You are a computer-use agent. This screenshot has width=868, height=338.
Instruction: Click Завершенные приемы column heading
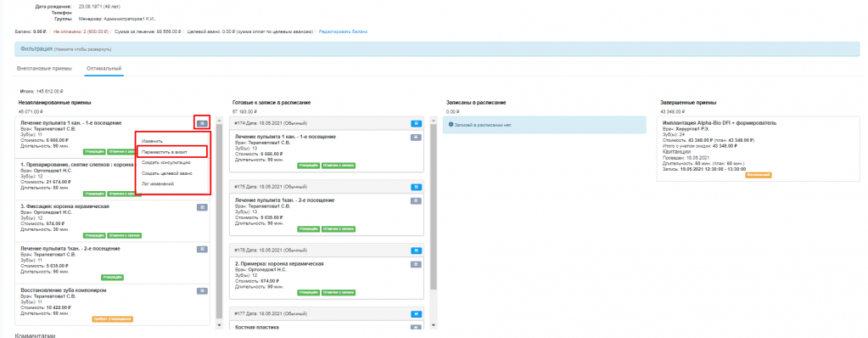(689, 103)
